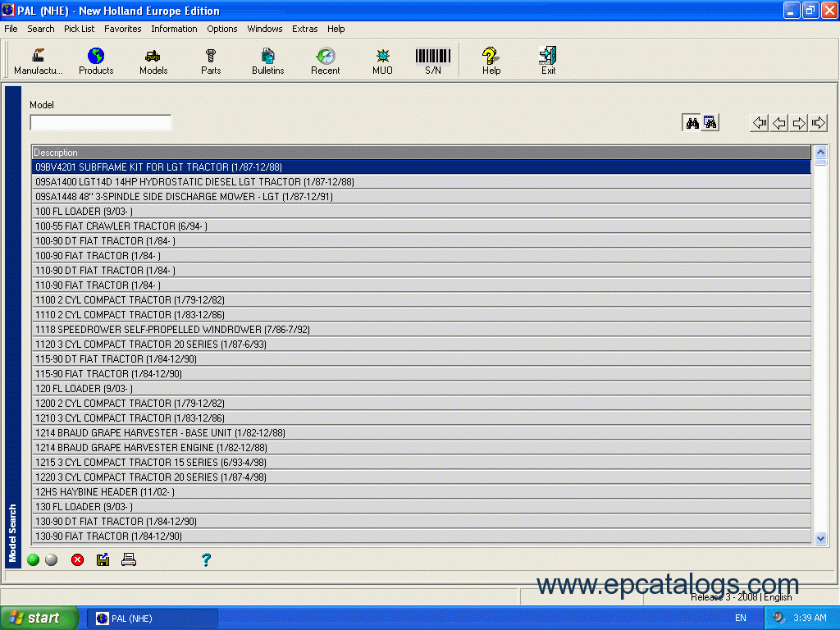Viewport: 840px width, 630px height.
Task: Click the Description column header
Action: [x=421, y=153]
